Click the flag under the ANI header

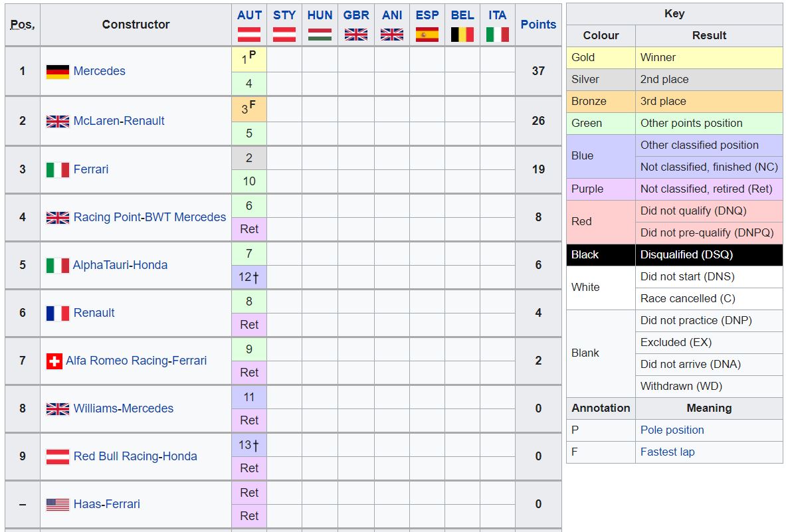(392, 35)
